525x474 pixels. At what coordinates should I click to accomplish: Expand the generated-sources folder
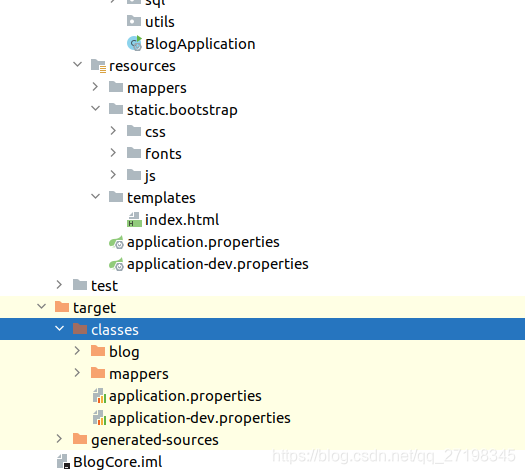(59, 439)
